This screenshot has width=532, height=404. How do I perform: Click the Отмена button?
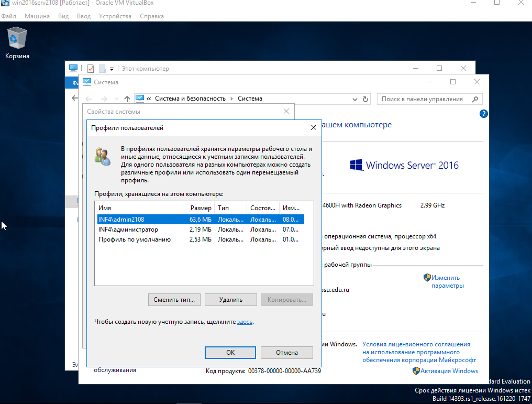[287, 353]
